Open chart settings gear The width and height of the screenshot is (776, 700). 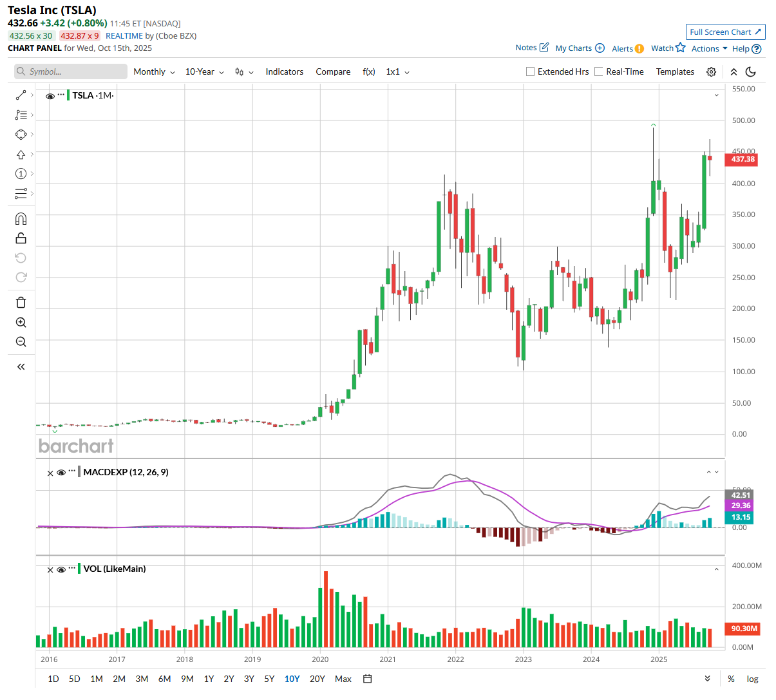pos(711,71)
